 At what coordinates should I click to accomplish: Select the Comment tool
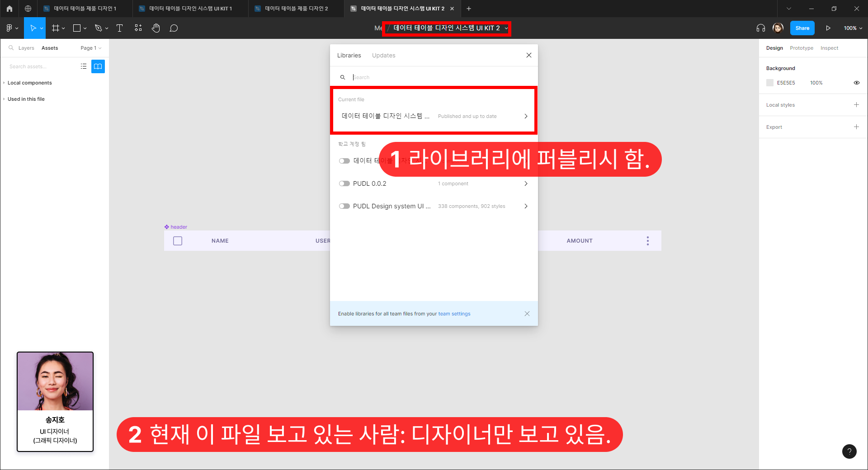[174, 28]
